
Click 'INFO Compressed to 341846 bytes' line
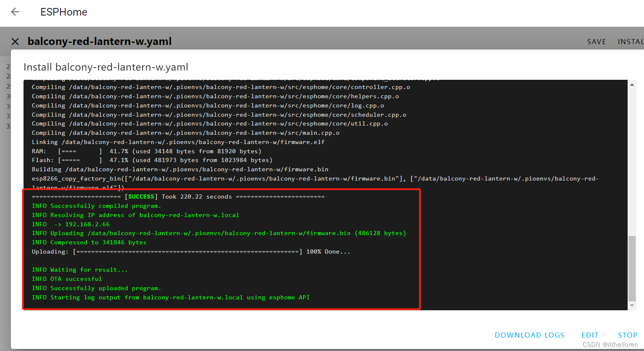(x=89, y=242)
